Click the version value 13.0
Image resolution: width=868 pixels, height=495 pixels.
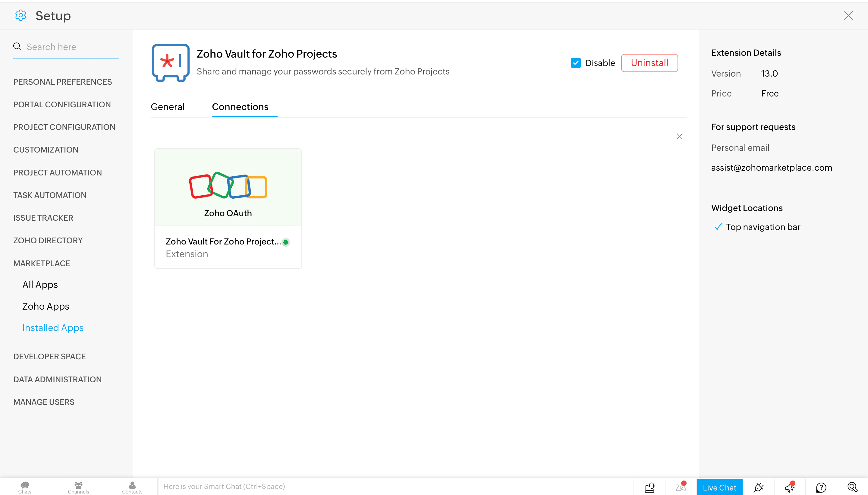click(769, 74)
